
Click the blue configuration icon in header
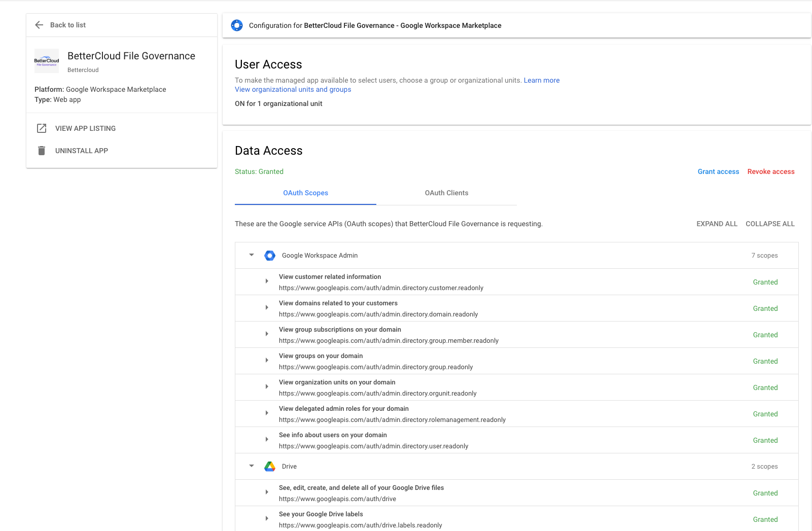pyautogui.click(x=237, y=25)
